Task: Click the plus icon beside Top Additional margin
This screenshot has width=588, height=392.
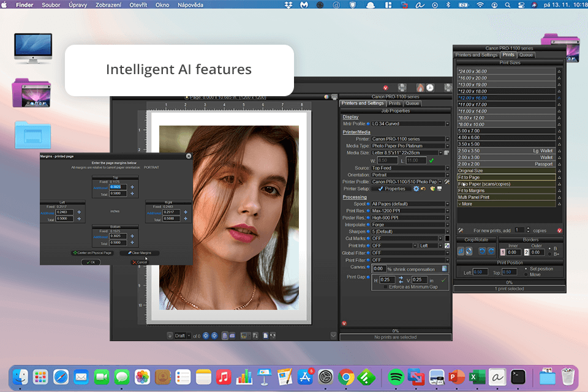Action: (x=132, y=187)
